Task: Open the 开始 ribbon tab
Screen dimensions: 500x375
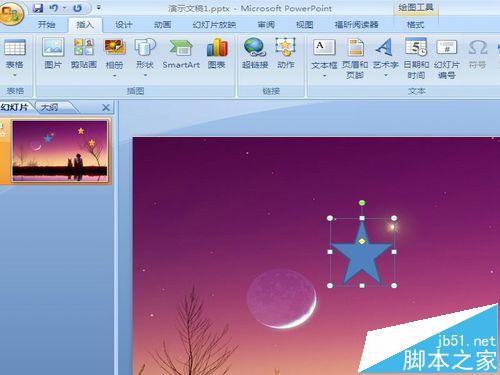Action: point(46,25)
